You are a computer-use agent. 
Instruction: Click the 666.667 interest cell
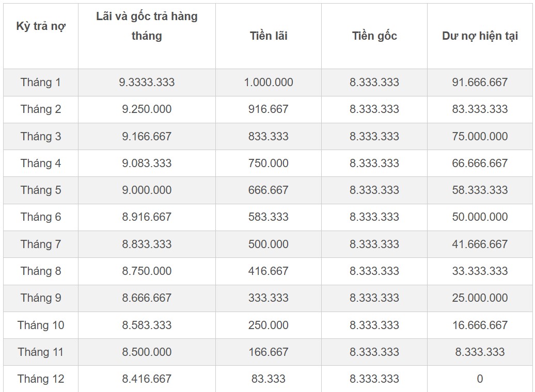(269, 190)
